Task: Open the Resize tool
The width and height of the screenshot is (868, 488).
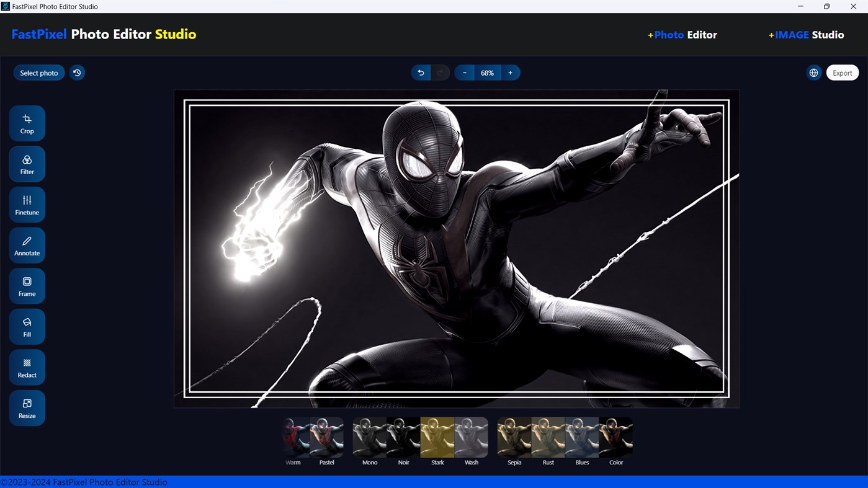Action: pos(27,408)
